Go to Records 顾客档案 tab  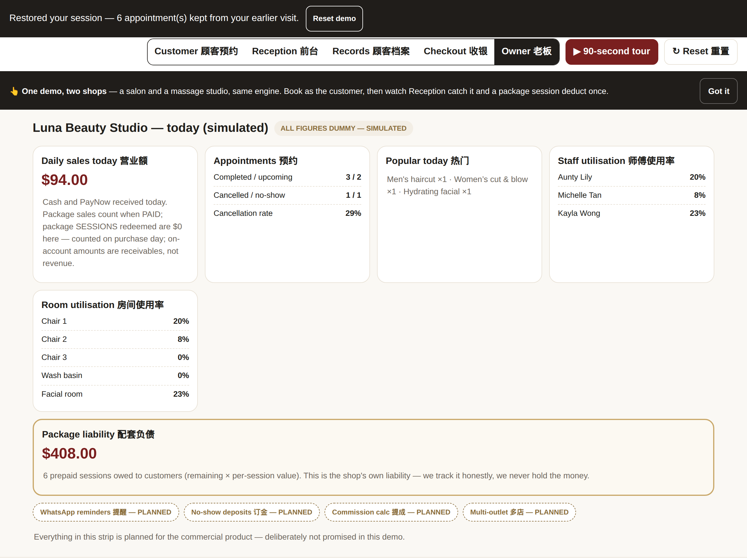[x=371, y=51]
